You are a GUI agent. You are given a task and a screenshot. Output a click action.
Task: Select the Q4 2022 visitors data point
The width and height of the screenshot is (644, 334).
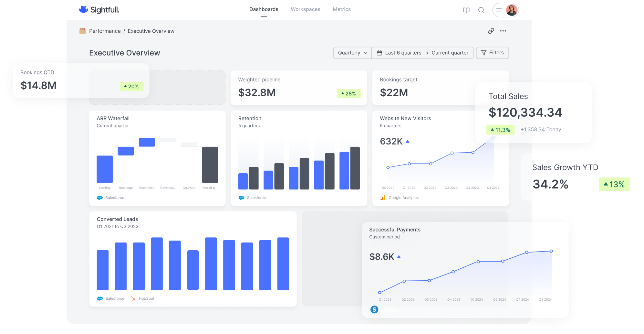pos(388,167)
